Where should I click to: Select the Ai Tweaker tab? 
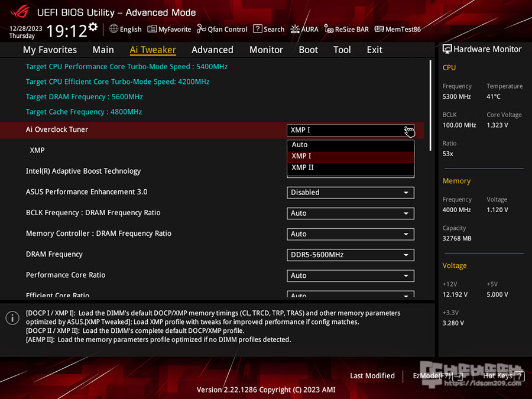click(x=153, y=50)
